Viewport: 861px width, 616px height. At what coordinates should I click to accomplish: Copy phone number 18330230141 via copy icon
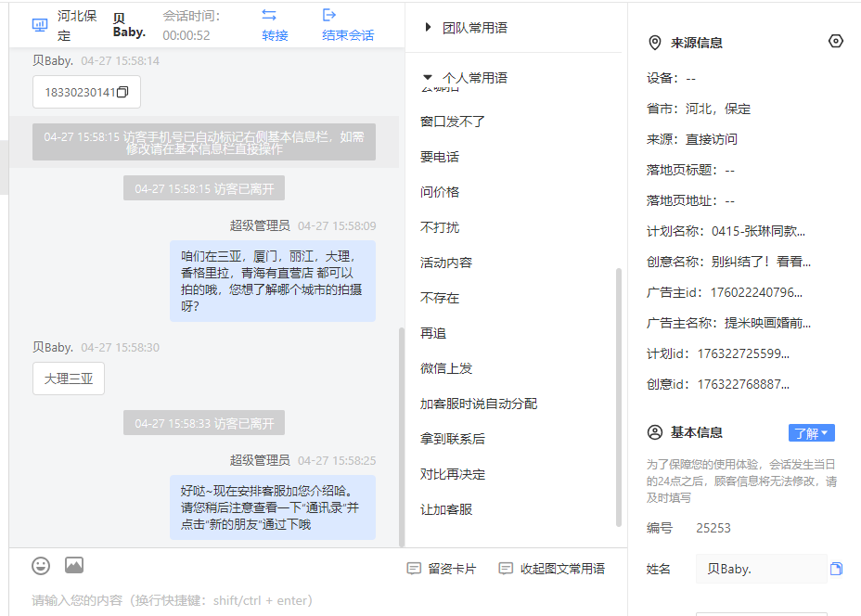pos(122,92)
